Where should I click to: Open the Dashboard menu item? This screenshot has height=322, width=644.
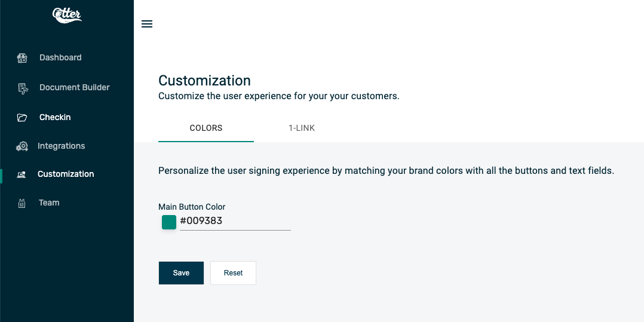[x=60, y=57]
